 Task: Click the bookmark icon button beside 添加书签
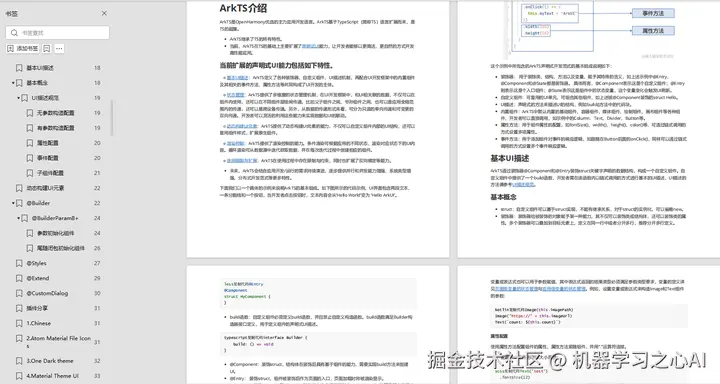pyautogui.click(x=46, y=48)
